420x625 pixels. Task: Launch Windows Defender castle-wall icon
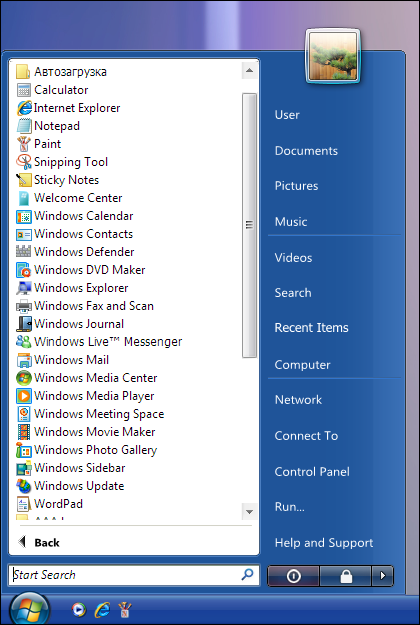click(x=24, y=252)
